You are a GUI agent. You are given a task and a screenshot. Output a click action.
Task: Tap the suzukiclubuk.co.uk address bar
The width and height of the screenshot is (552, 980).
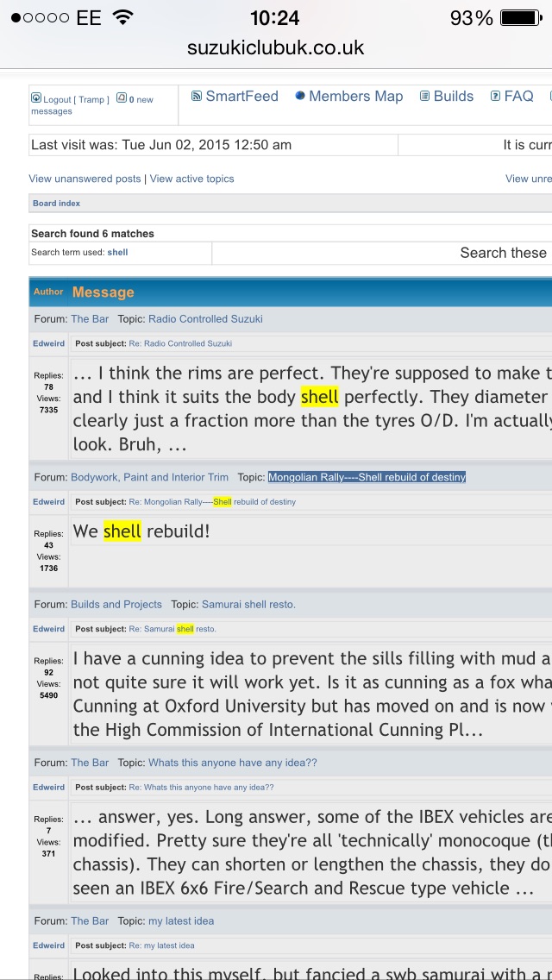coord(276,47)
